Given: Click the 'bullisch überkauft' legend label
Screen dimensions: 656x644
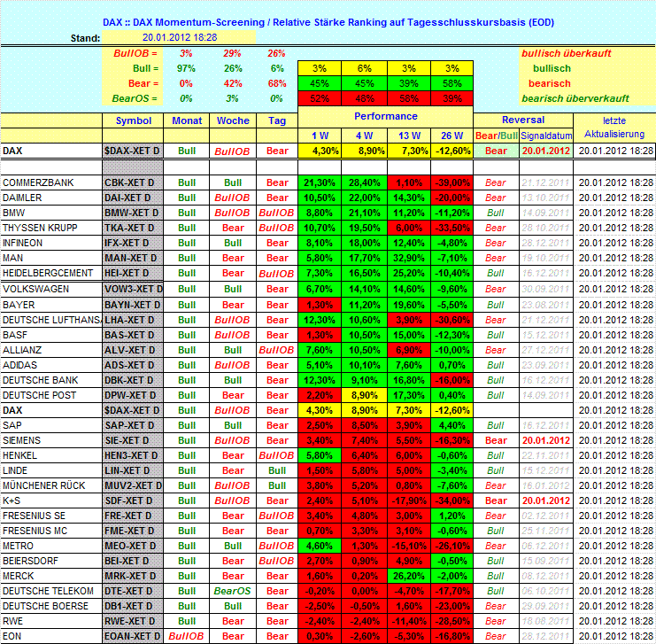Looking at the screenshot, I should coord(566,53).
